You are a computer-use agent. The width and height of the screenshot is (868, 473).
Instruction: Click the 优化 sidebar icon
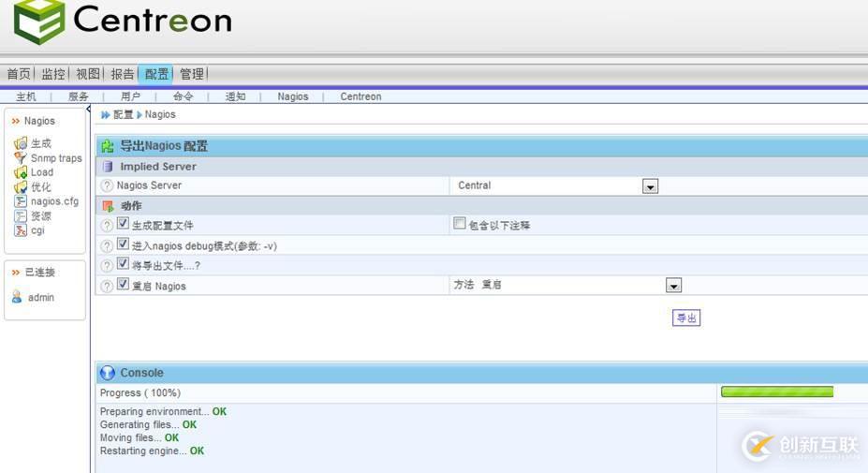21,187
